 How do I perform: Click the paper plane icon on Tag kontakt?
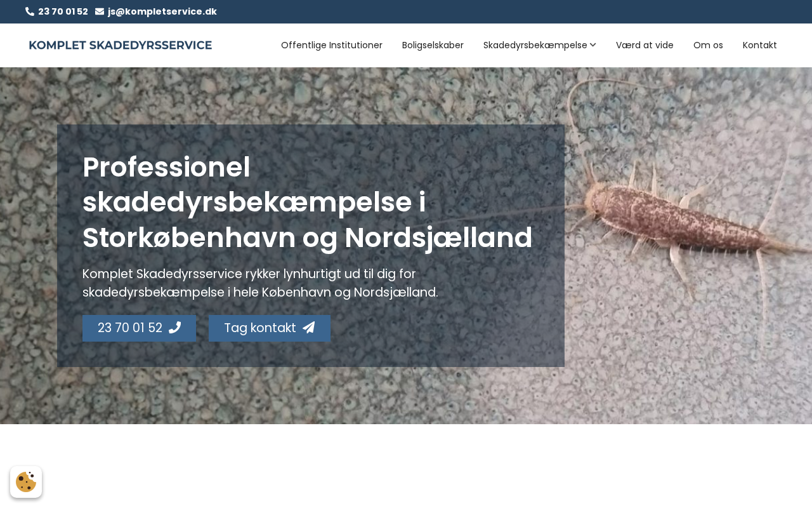[309, 328]
